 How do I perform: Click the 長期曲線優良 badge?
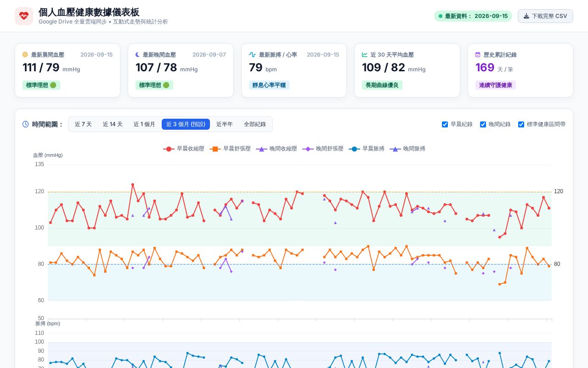pos(382,85)
